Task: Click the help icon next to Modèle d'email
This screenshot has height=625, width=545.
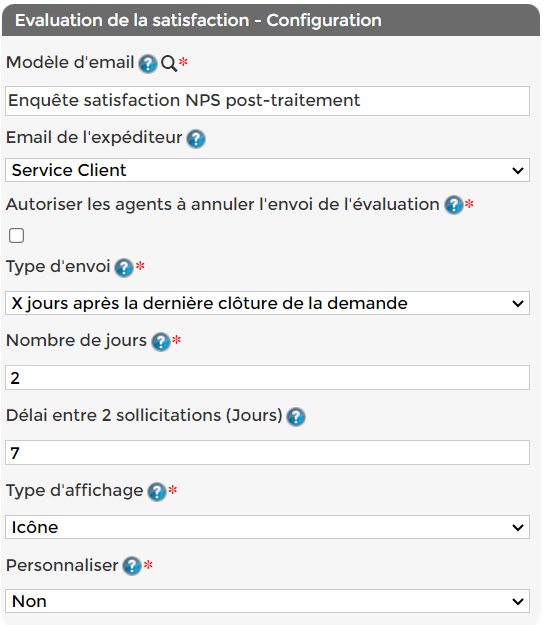Action: pos(148,64)
